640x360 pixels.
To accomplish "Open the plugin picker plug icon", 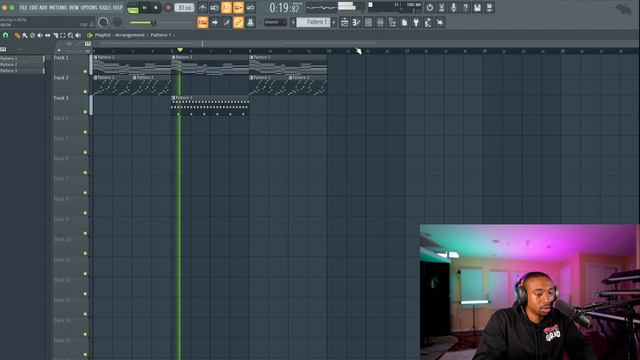I will (416, 22).
